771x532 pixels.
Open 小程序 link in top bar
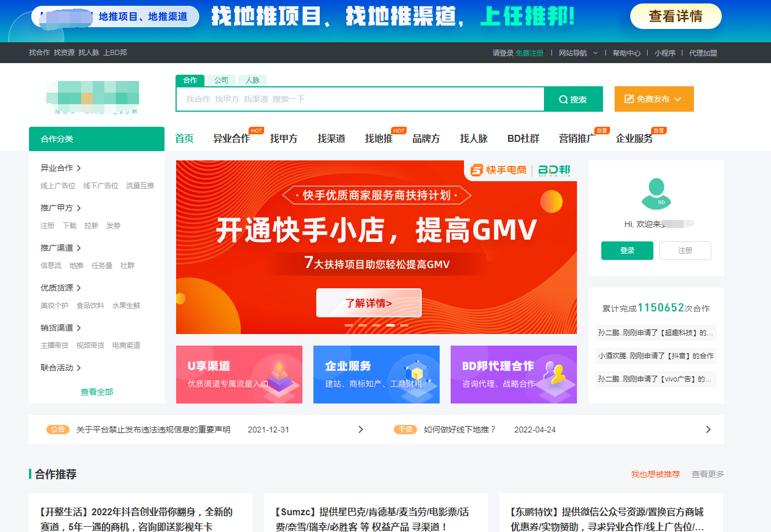[x=665, y=53]
